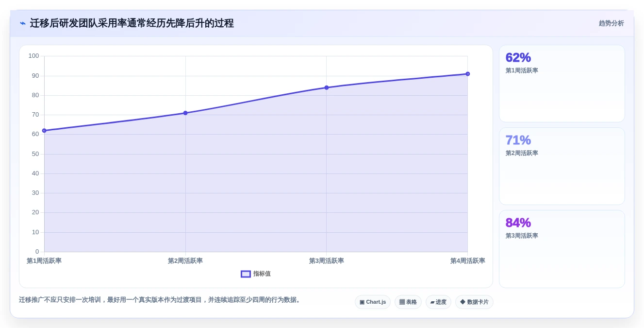644x328 pixels.
Task: Toggle the 指标值 legend swatch
Action: (x=246, y=274)
